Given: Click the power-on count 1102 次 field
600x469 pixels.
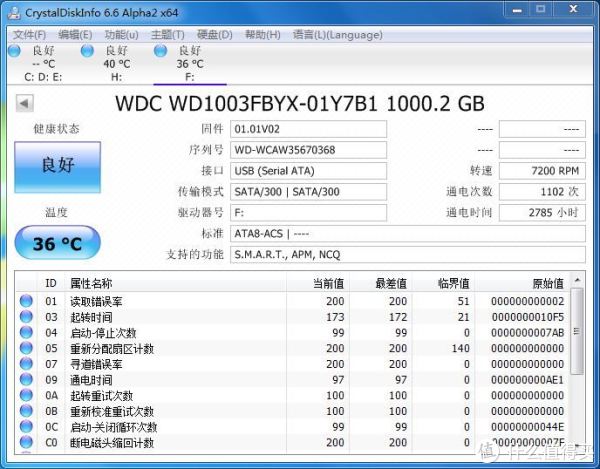Looking at the screenshot, I should point(542,192).
